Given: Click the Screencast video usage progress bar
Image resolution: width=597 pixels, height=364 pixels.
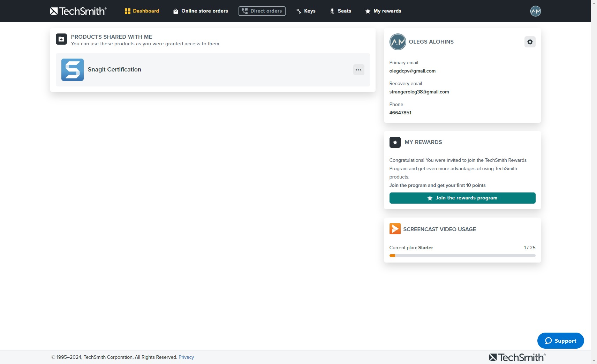Looking at the screenshot, I should (x=462, y=256).
